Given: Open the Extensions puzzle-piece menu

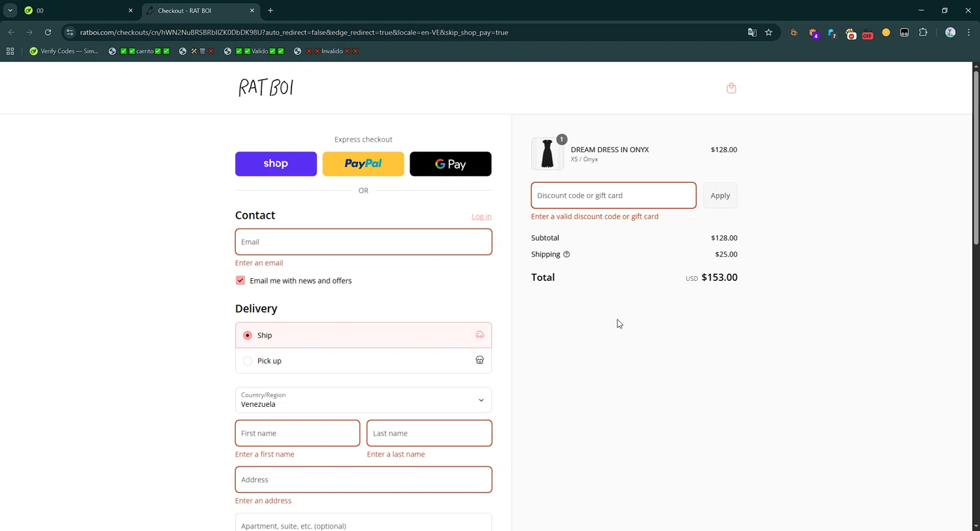Looking at the screenshot, I should [x=923, y=32].
